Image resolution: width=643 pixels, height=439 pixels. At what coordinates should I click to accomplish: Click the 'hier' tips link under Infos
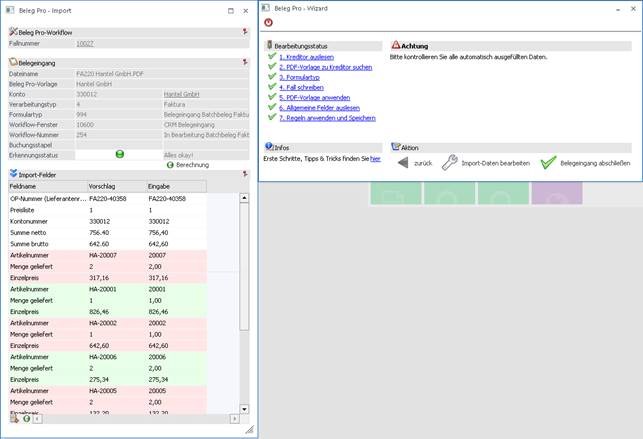[375, 158]
